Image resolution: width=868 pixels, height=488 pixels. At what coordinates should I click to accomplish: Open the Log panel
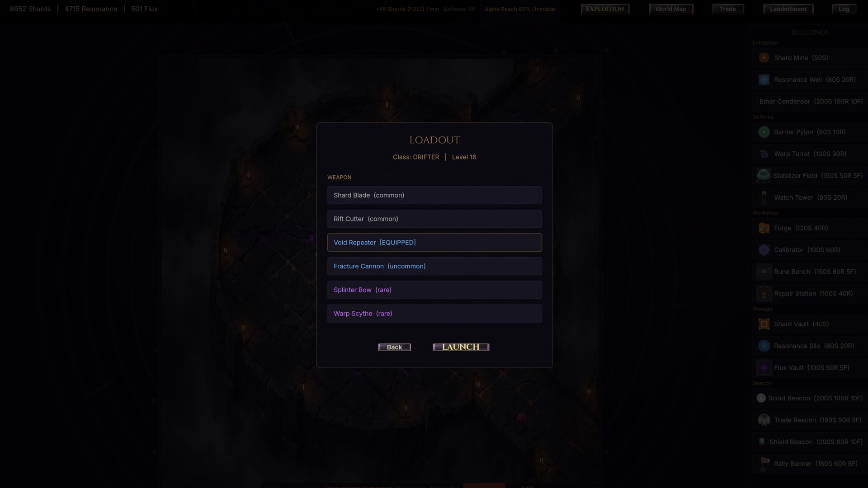(x=844, y=9)
